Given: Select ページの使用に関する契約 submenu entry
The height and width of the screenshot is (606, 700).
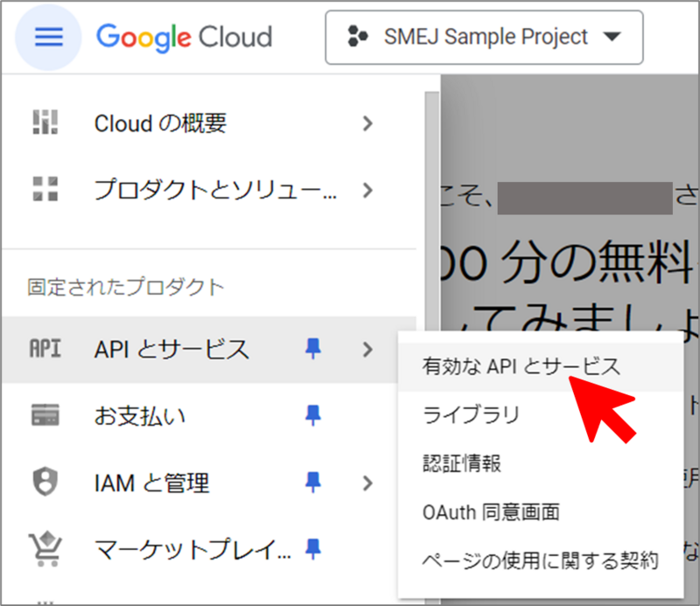Looking at the screenshot, I should click(541, 561).
